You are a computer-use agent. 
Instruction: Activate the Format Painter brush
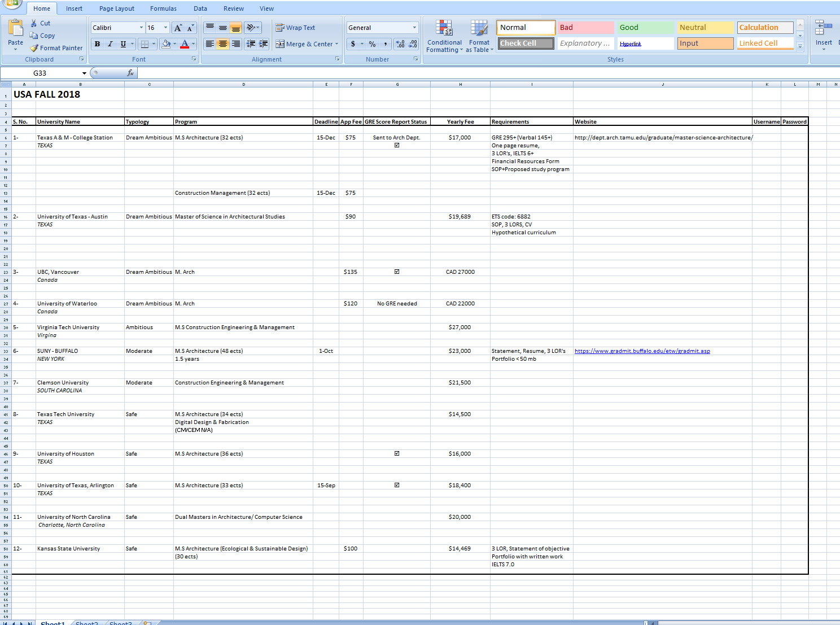[x=34, y=48]
